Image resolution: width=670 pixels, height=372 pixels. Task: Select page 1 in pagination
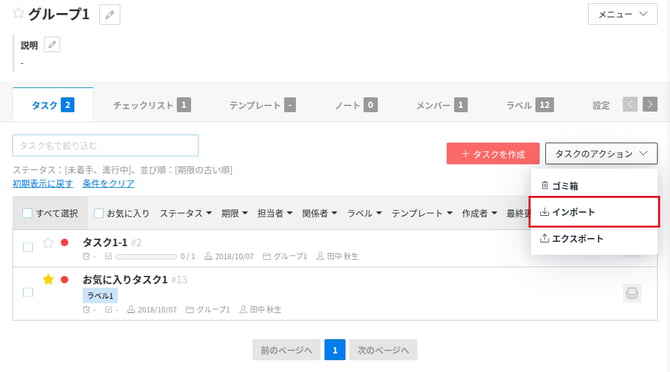pyautogui.click(x=335, y=350)
